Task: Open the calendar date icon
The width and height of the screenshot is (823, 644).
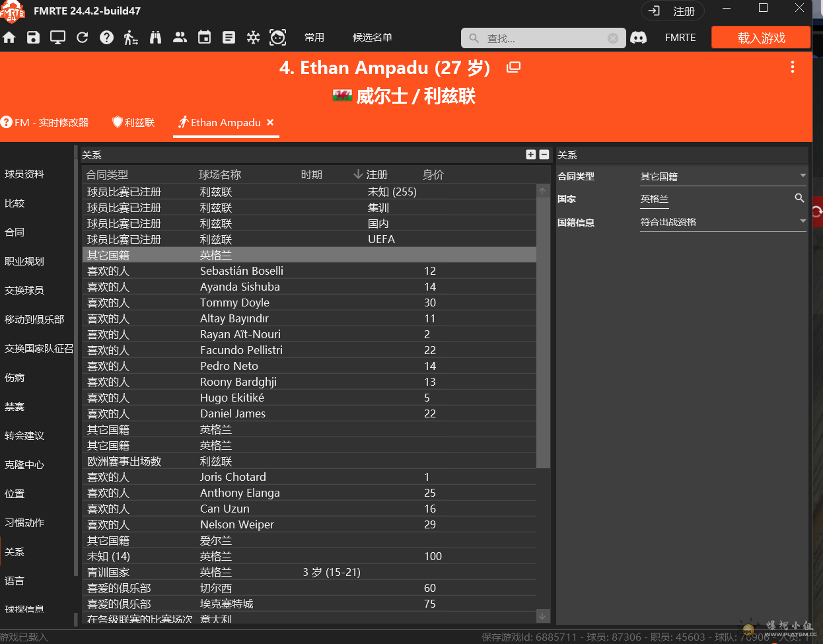Action: (205, 38)
